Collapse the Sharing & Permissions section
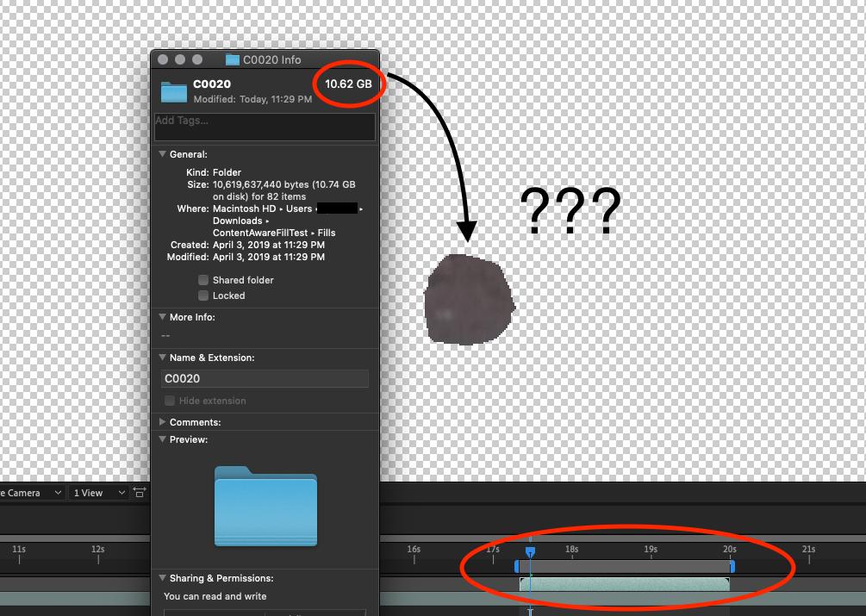The width and height of the screenshot is (866, 616). (x=162, y=578)
